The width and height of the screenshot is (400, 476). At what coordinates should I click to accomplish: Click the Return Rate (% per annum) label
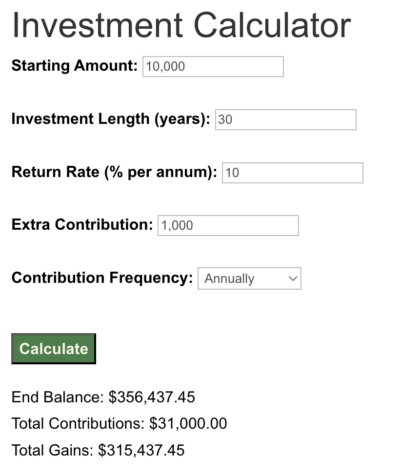114,172
